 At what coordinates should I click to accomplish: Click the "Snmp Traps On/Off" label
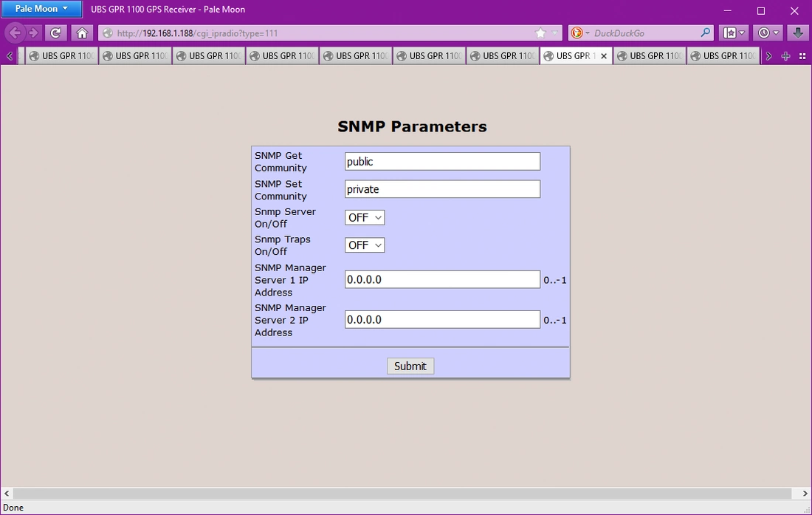pyautogui.click(x=282, y=245)
